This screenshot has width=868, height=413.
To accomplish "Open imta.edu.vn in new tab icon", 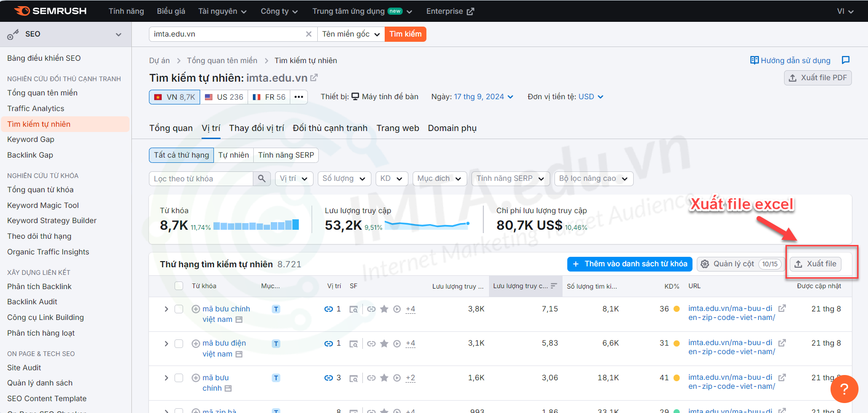I will 314,77.
